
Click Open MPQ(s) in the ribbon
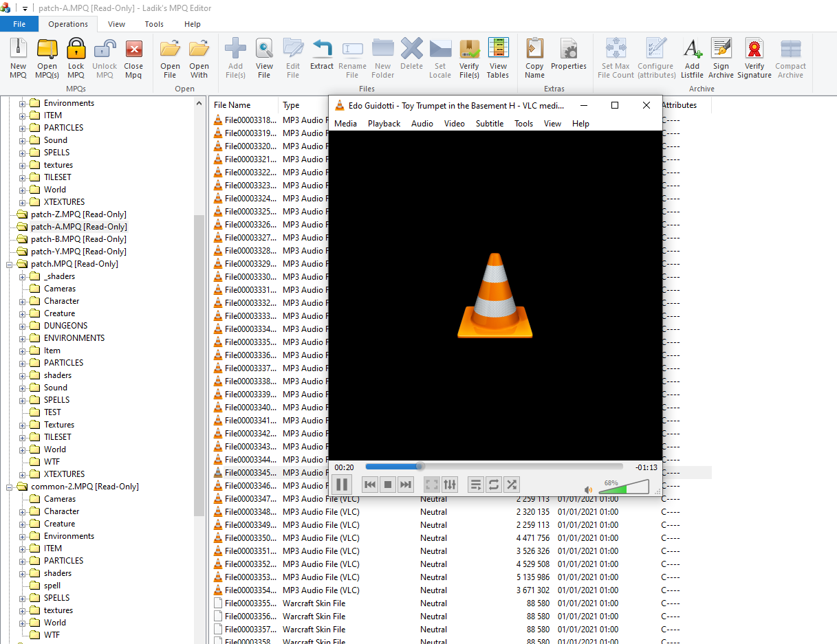[x=47, y=58]
